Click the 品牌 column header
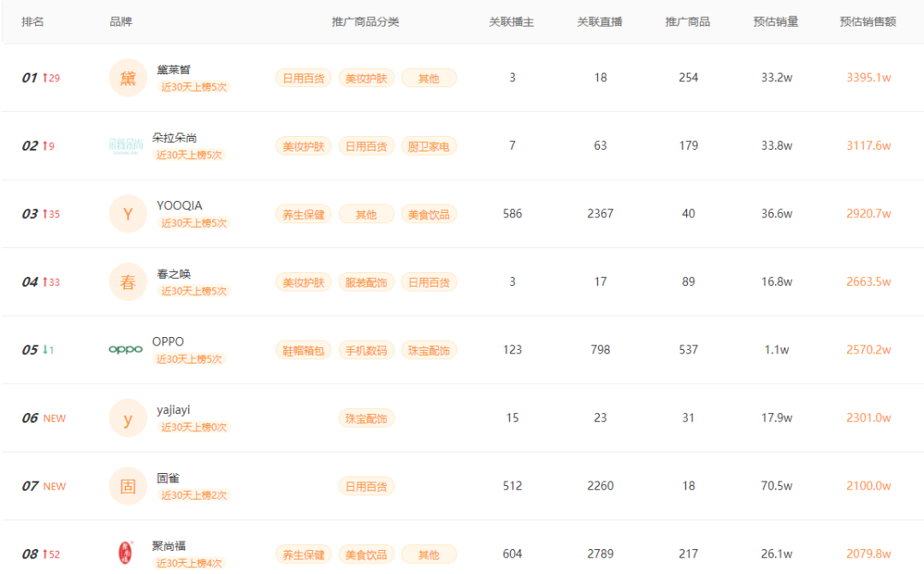924x574 pixels. [121, 21]
